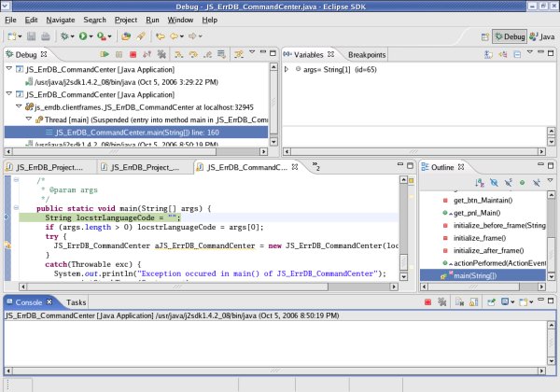Toggle Hide Fields in Outline toolbar
The image size is (560, 392).
pyautogui.click(x=494, y=182)
